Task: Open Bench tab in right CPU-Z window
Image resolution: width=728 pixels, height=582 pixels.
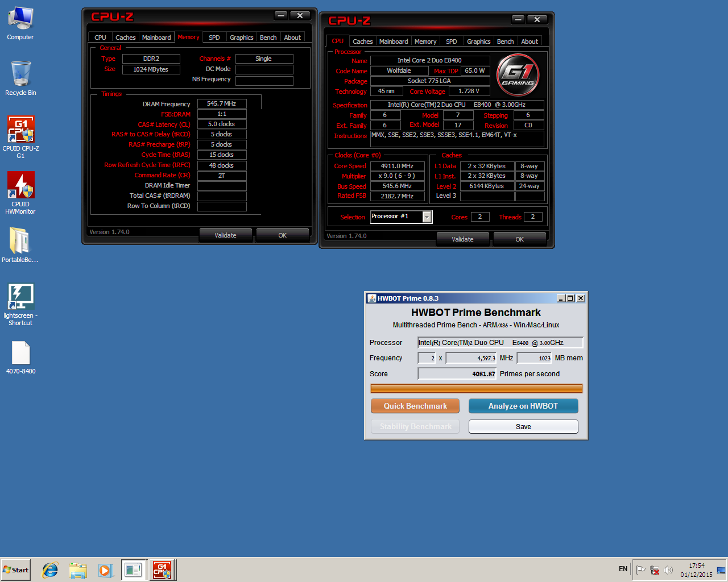Action: 506,41
